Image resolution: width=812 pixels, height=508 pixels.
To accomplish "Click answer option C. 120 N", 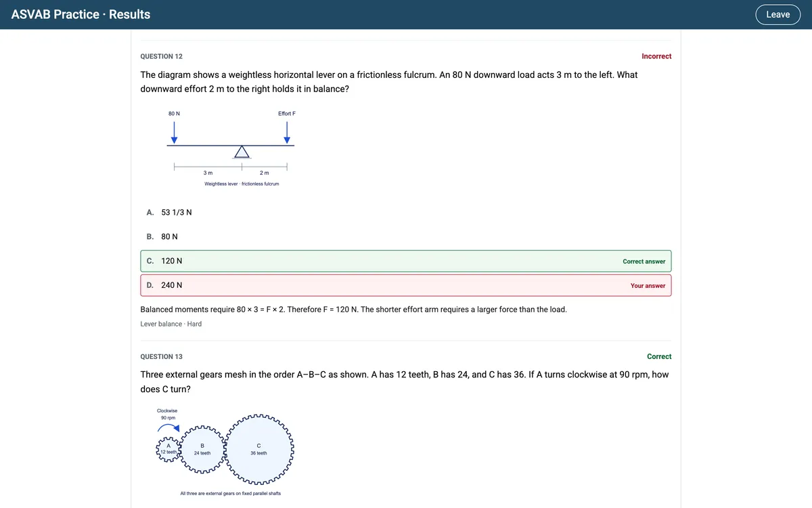I will [405, 261].
